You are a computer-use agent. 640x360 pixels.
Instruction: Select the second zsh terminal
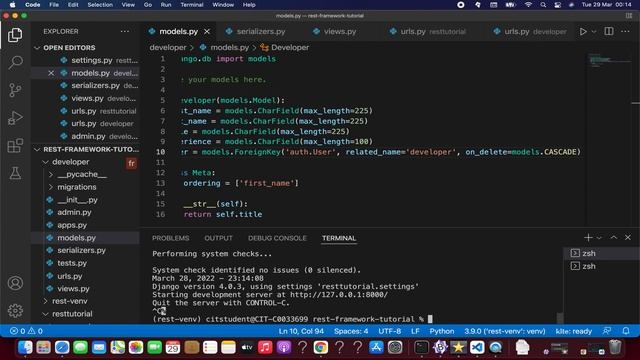pos(601,266)
